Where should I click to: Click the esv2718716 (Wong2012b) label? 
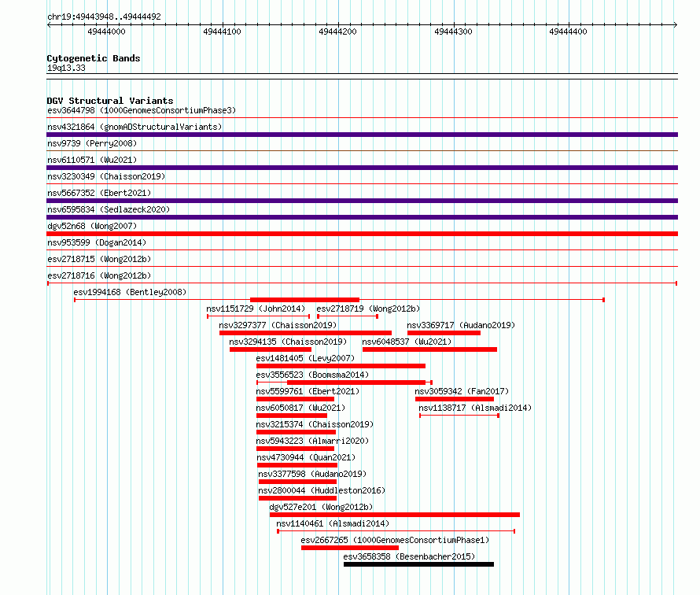click(99, 275)
